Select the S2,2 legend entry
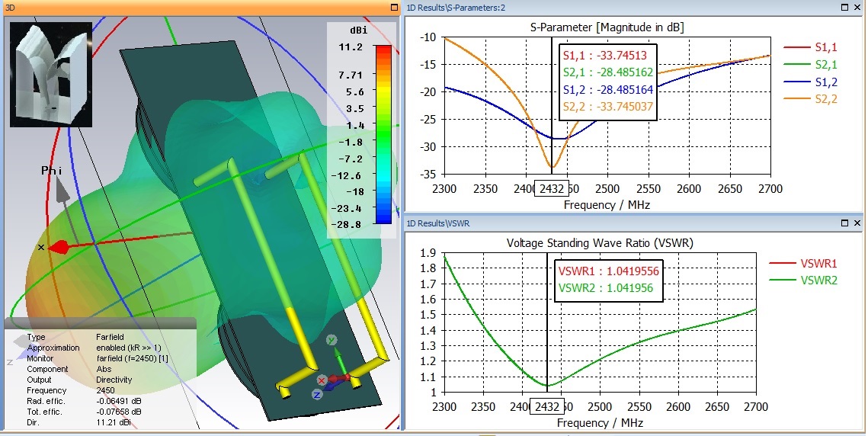 point(810,99)
